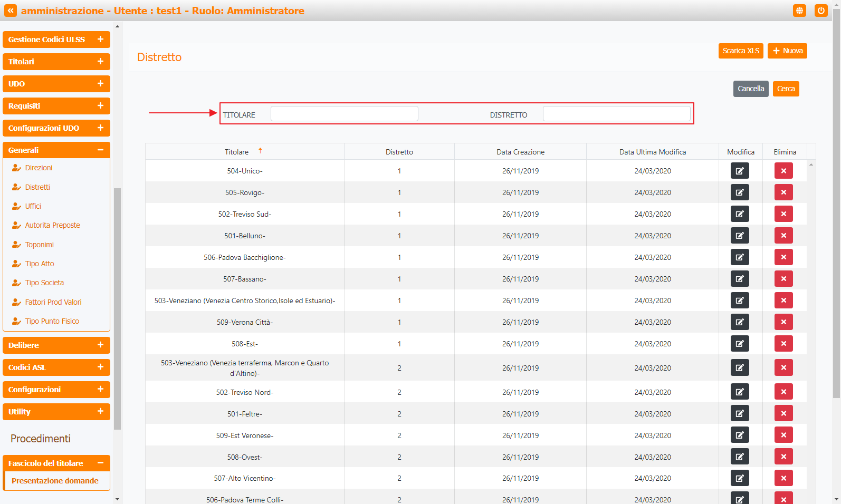This screenshot has height=504, width=841.
Task: Click the globe language icon
Action: pyautogui.click(x=799, y=11)
